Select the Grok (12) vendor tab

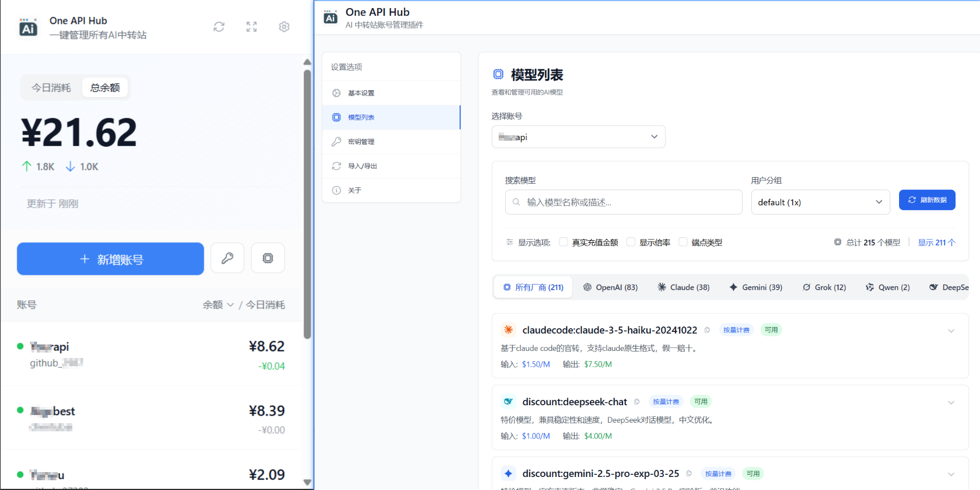(825, 287)
